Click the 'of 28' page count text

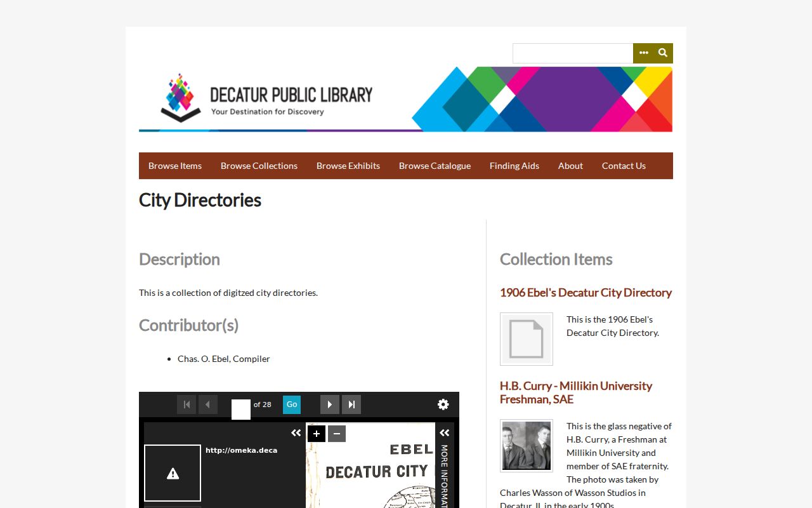(263, 404)
